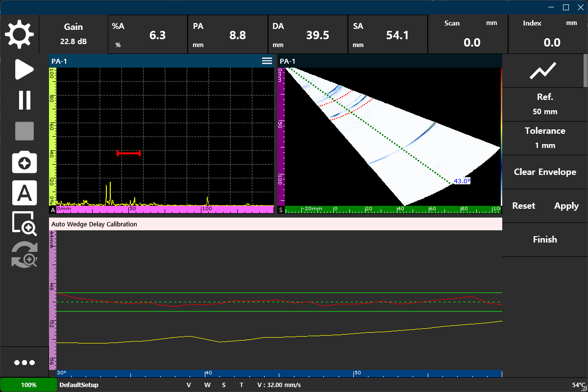
Task: Click the T status bar indicator
Action: tap(241, 385)
